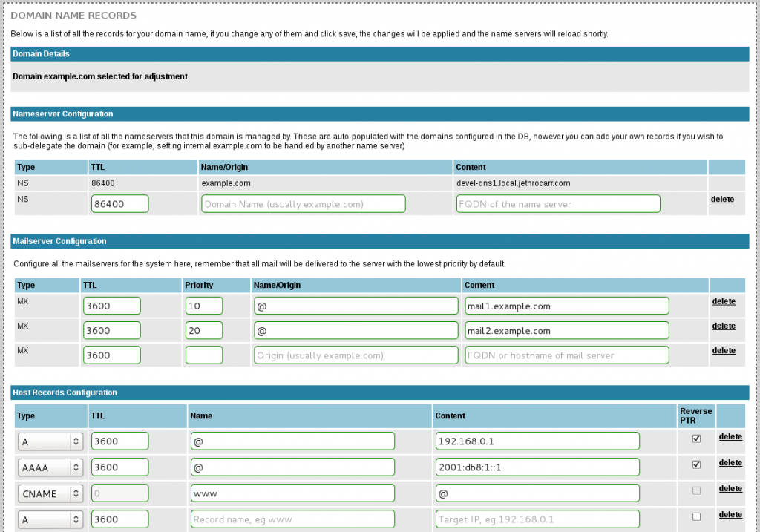760x532 pixels.
Task: Delete the mail1.example.com MX record
Action: point(724,301)
